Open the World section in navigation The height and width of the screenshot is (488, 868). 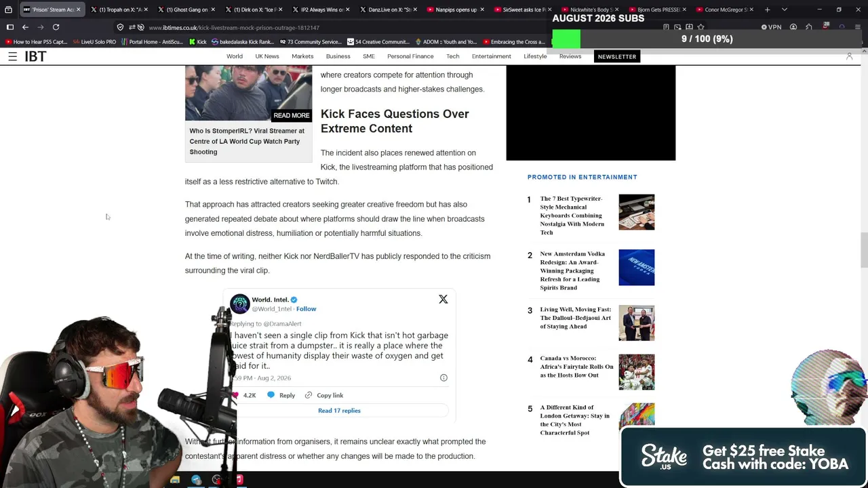[x=235, y=57]
